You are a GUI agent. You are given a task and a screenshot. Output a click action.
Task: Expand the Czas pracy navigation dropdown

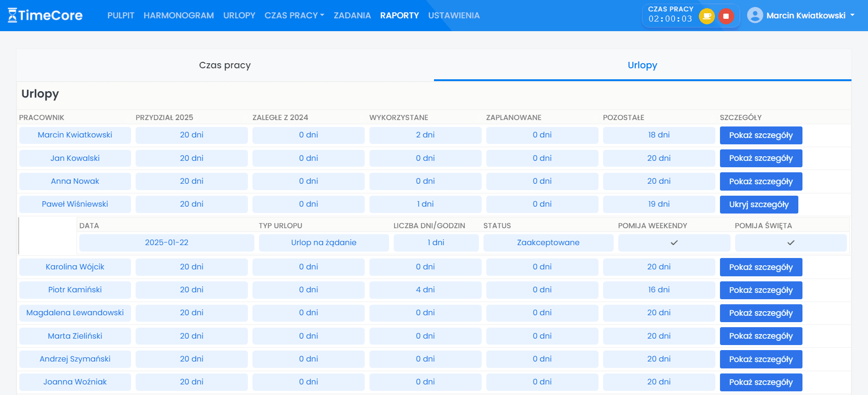click(294, 16)
